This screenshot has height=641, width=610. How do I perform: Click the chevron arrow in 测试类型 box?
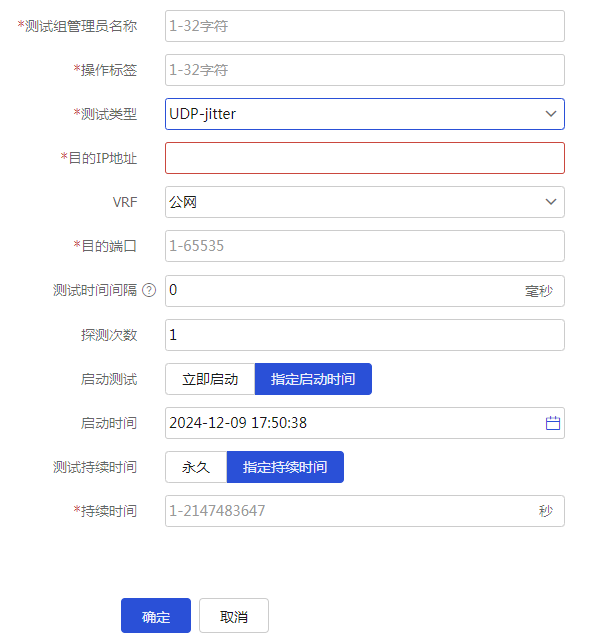pos(551,114)
